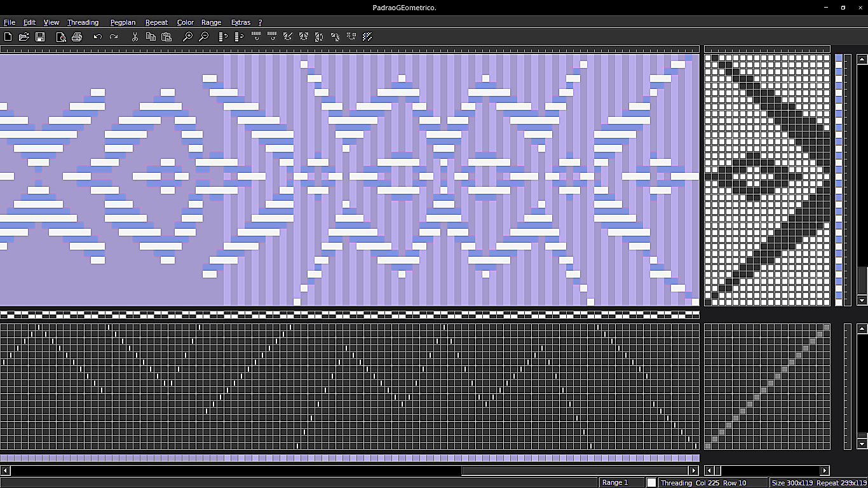The image size is (868, 488).
Task: Click diagonal triangles icon with down arrow
Action: pos(336,37)
